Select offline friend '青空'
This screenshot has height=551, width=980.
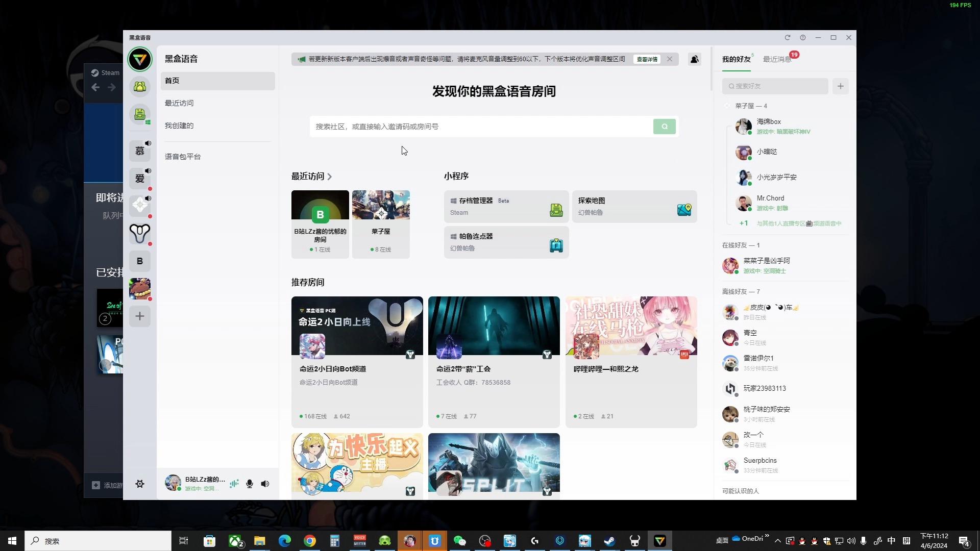785,338
